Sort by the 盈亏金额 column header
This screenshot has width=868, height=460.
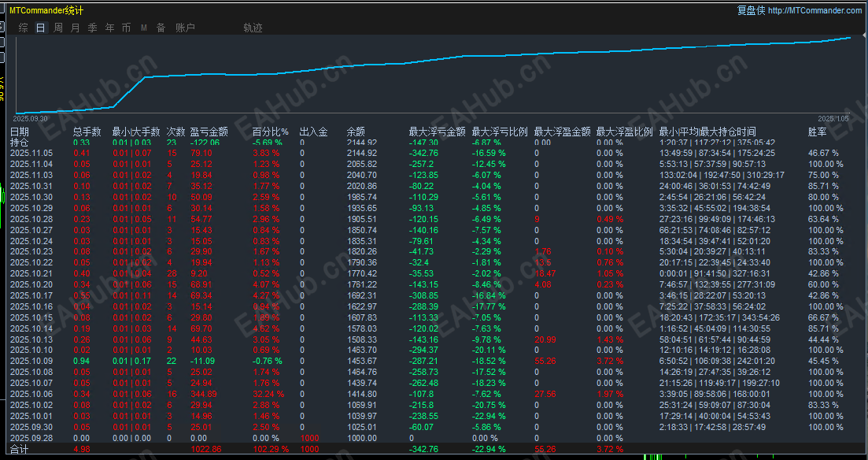209,132
